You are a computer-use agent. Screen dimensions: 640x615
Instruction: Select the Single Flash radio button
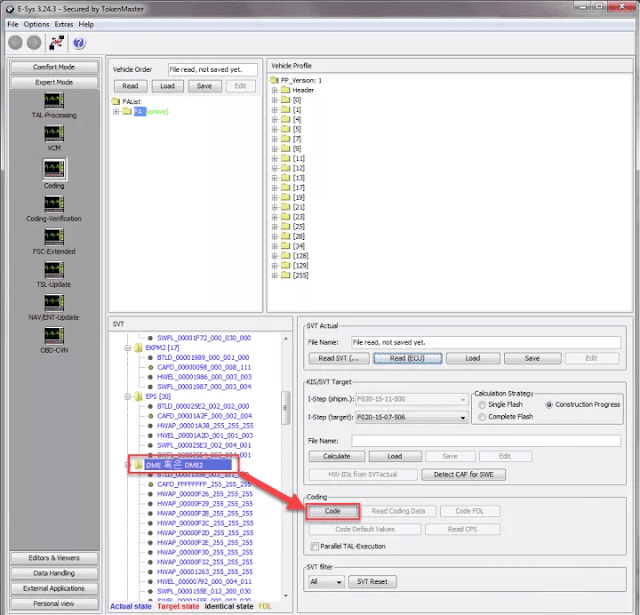(x=482, y=405)
